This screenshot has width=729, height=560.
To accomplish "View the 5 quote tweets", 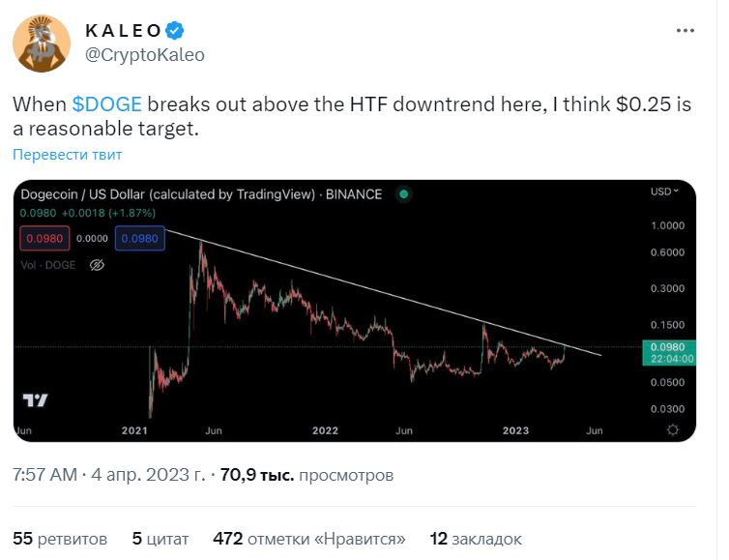I will point(160,538).
